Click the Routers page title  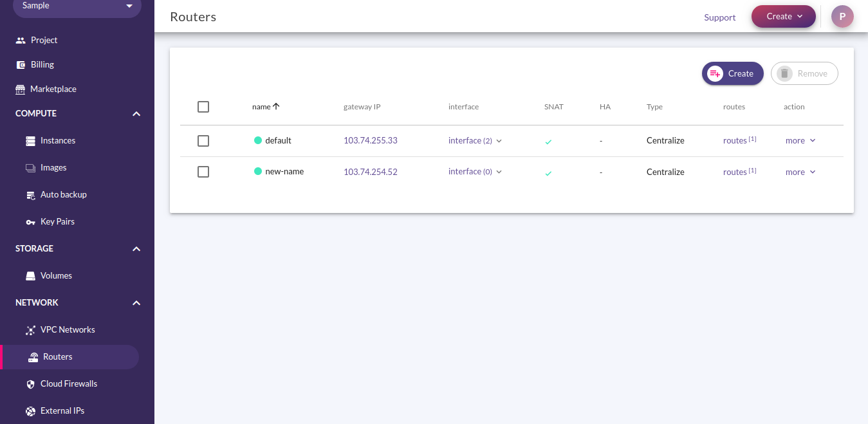coord(193,17)
